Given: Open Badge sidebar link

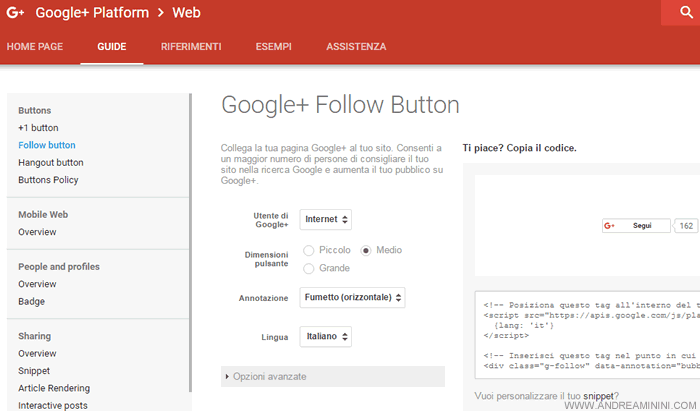Looking at the screenshot, I should coord(31,302).
